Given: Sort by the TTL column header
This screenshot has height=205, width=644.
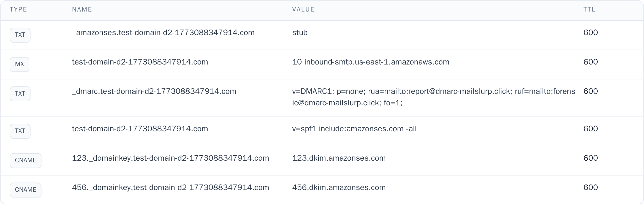Looking at the screenshot, I should tap(589, 9).
